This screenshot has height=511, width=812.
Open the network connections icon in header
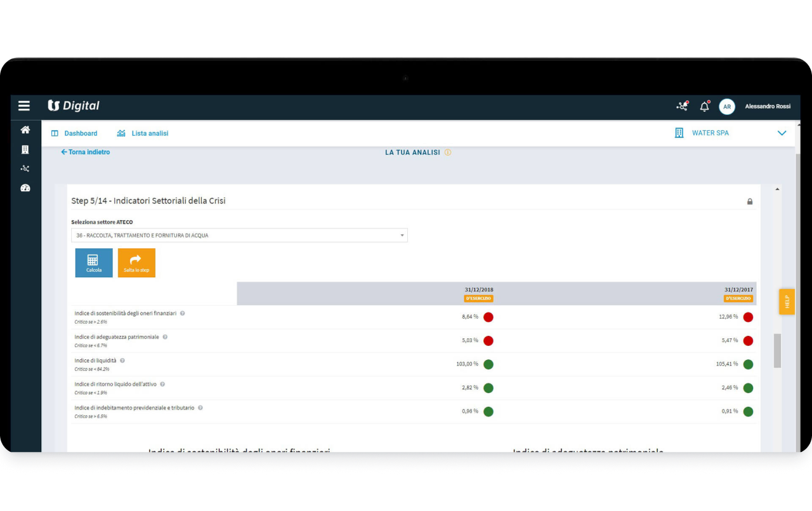[682, 106]
